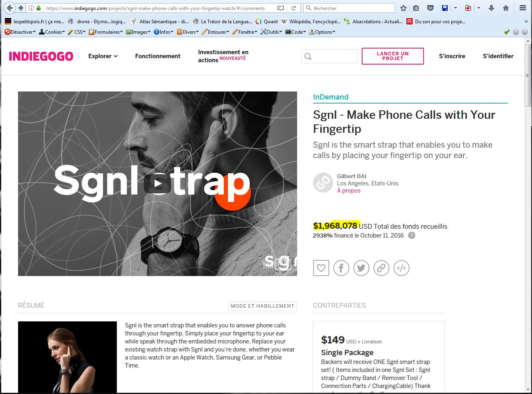
Task: Bookmark page with the star icon
Action: 404,8
